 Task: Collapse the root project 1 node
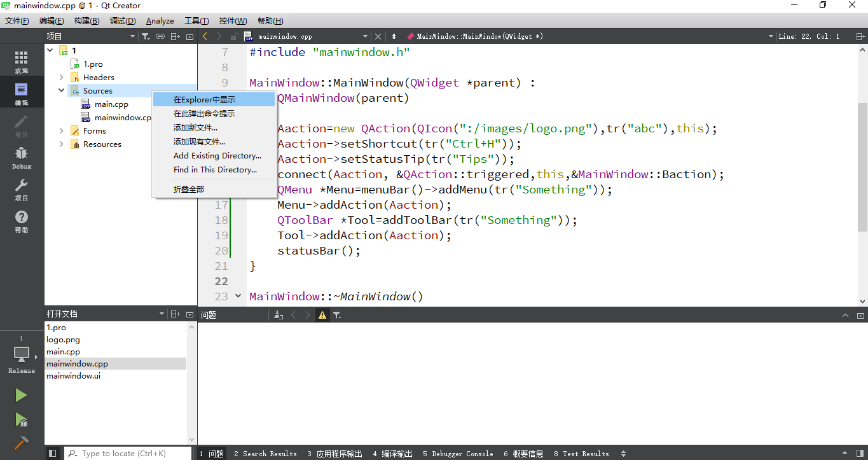pyautogui.click(x=51, y=50)
